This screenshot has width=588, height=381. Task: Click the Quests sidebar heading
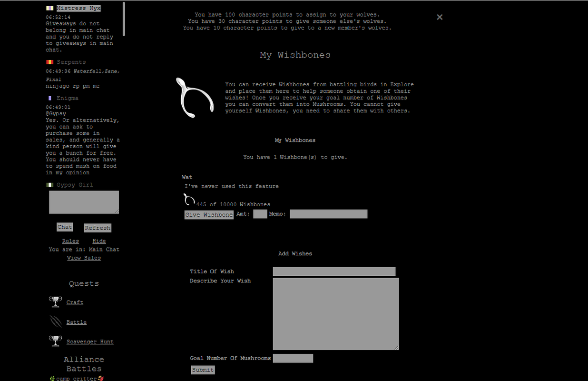tap(84, 283)
